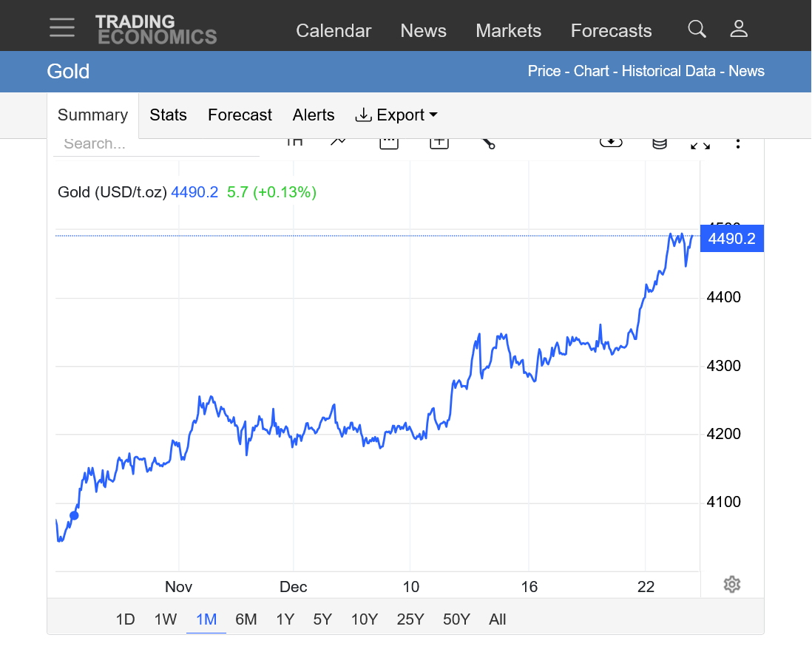
Task: Open chart settings gear icon
Action: (731, 585)
